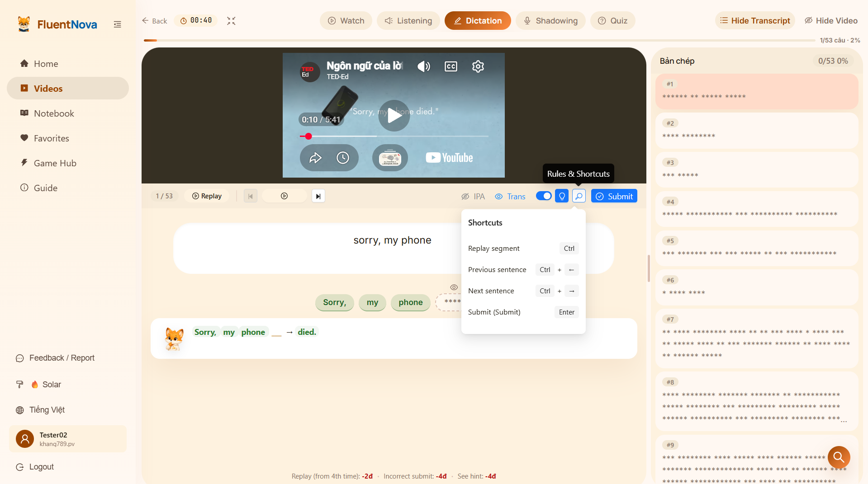The width and height of the screenshot is (868, 484).
Task: Switch off the blue toggle
Action: click(544, 196)
